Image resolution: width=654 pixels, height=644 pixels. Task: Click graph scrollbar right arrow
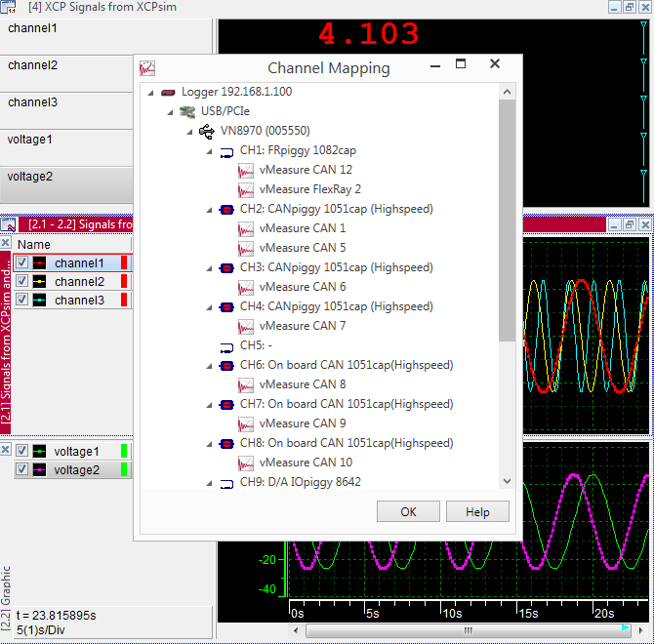pyautogui.click(x=640, y=630)
